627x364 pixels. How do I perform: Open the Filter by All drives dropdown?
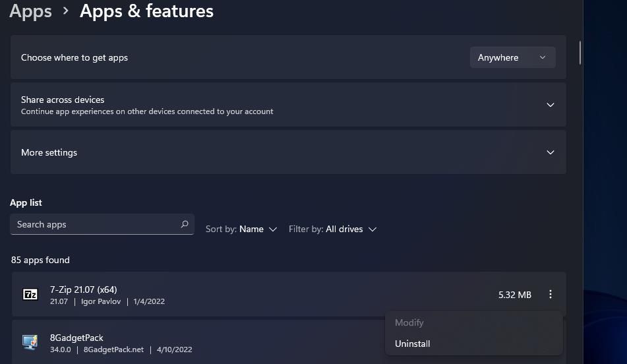coord(333,229)
